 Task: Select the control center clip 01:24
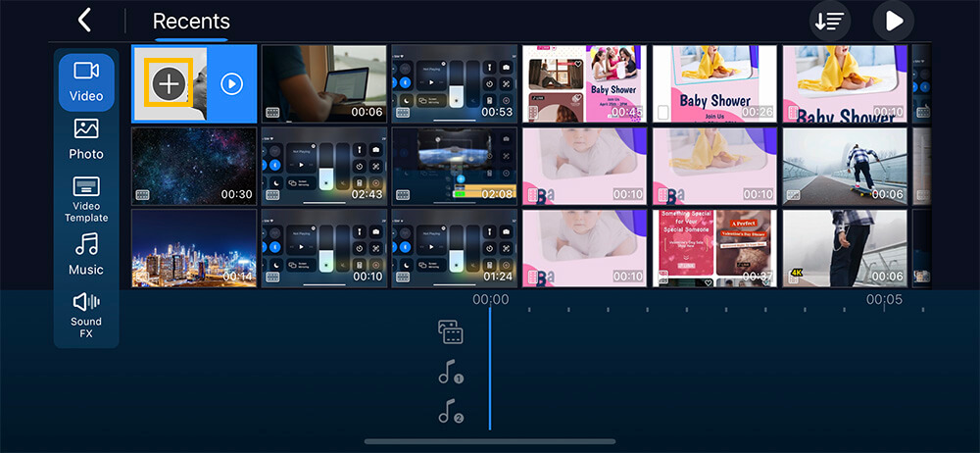(x=455, y=248)
